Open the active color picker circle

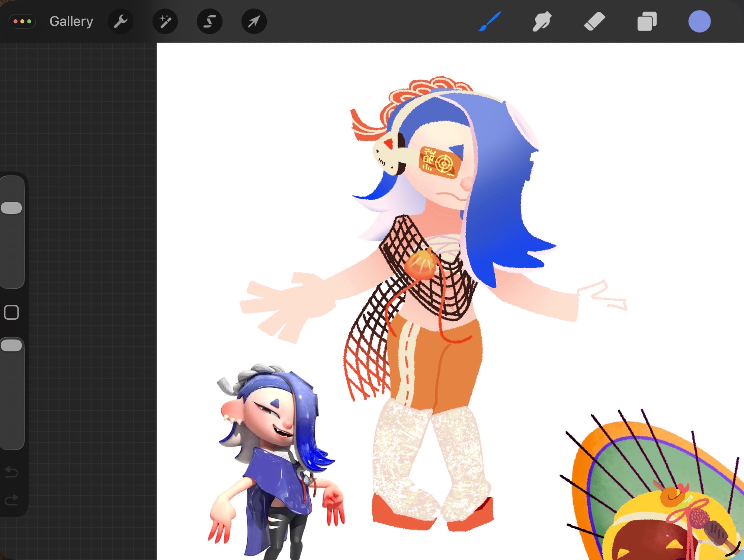pos(699,22)
